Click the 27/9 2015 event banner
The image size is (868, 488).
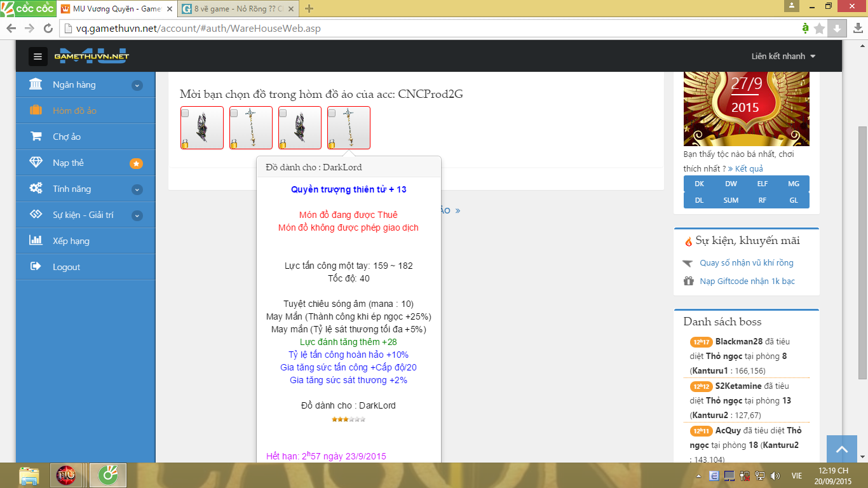[746, 108]
